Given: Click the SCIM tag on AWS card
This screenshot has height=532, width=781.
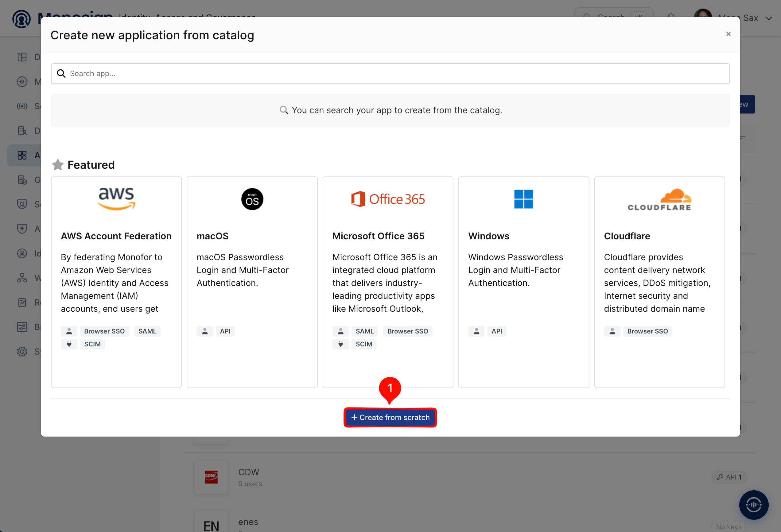Looking at the screenshot, I should point(92,344).
